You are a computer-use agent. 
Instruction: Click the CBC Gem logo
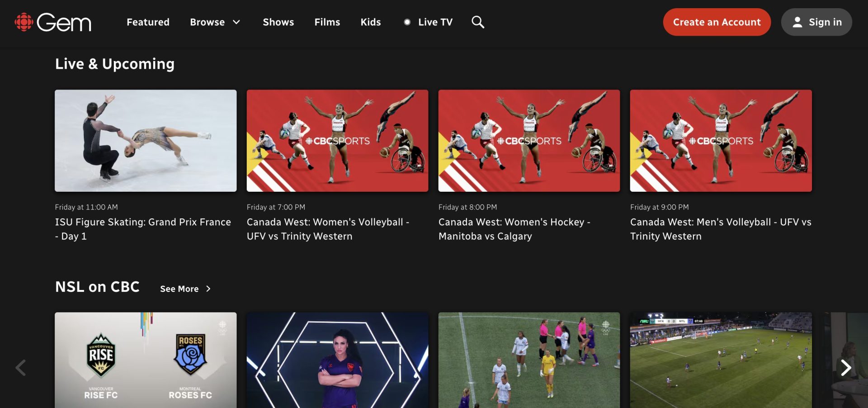point(53,22)
